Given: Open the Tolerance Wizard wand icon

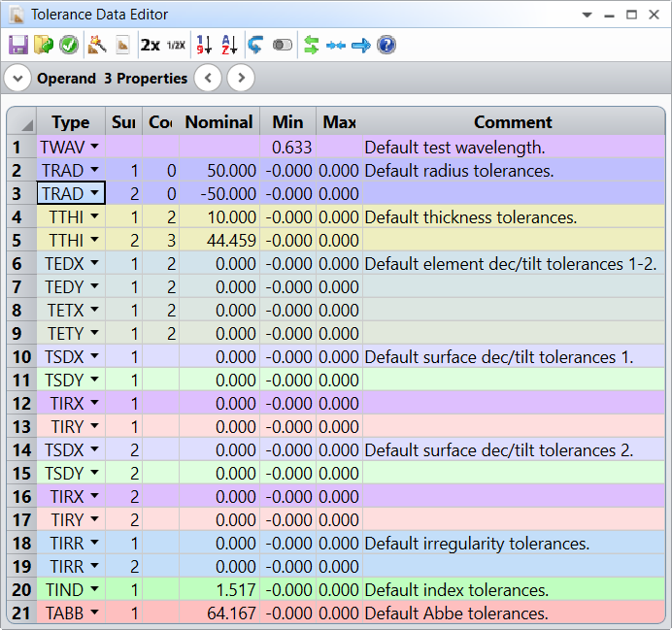Looking at the screenshot, I should [x=97, y=45].
